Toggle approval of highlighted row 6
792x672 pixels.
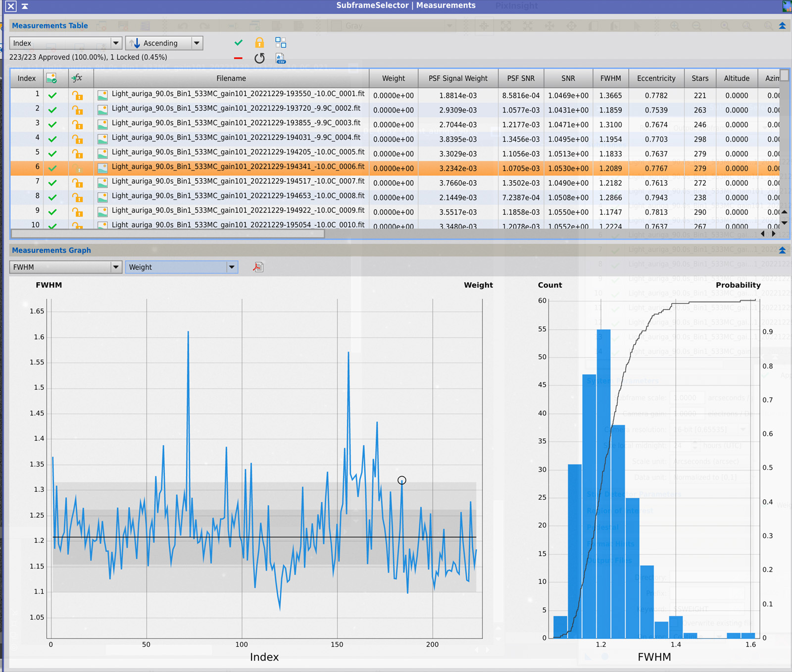pos(52,168)
